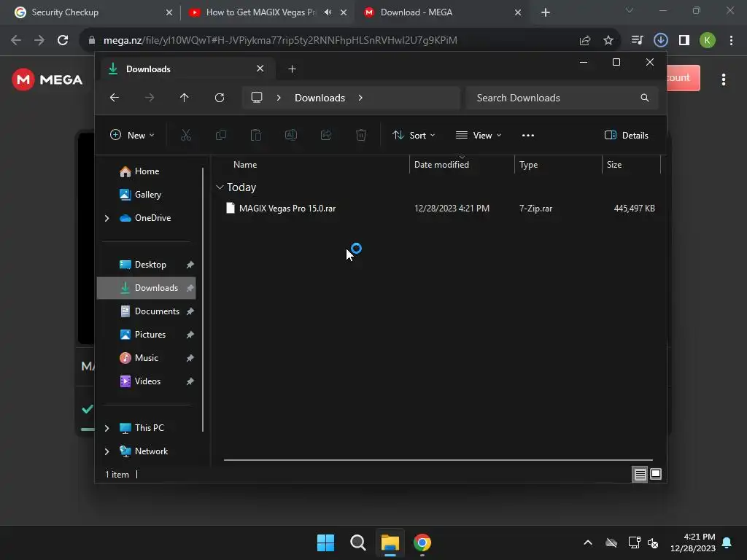Image resolution: width=747 pixels, height=560 pixels.
Task: Sort by Name column header
Action: coord(245,165)
